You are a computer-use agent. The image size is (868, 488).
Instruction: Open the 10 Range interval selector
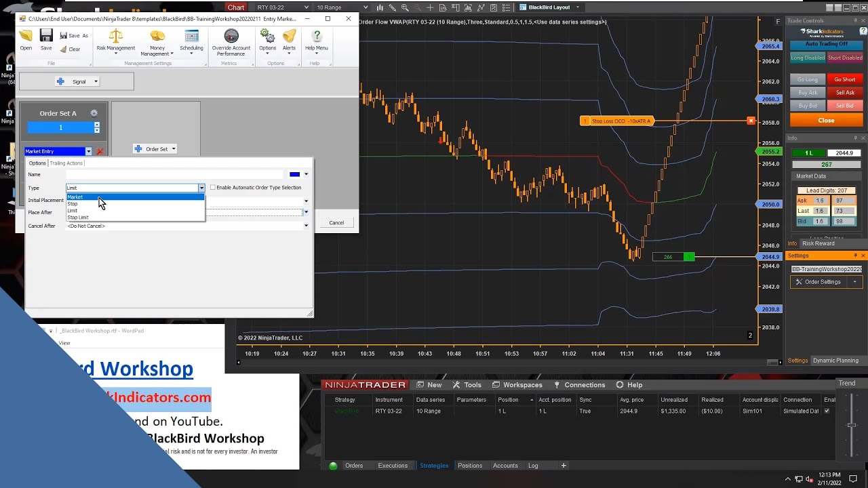tap(342, 7)
